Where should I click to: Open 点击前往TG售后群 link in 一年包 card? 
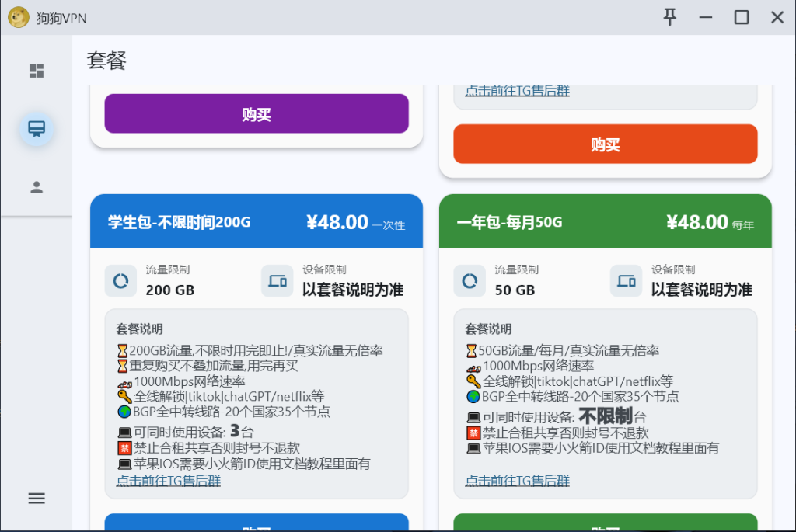coord(517,480)
